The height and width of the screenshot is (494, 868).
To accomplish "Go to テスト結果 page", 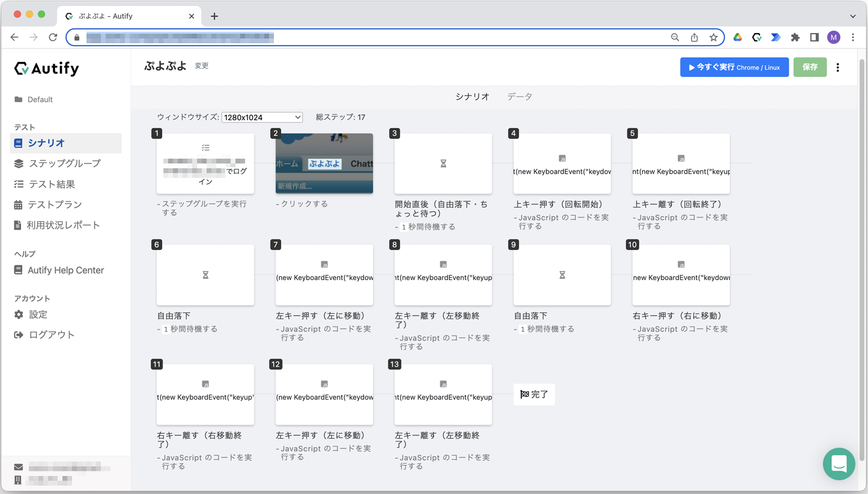I will point(44,184).
